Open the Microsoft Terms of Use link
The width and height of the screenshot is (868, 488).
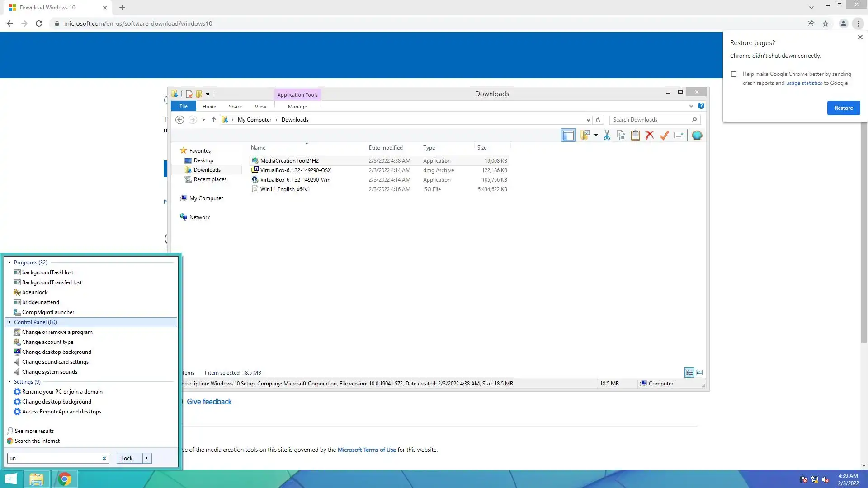pos(366,450)
